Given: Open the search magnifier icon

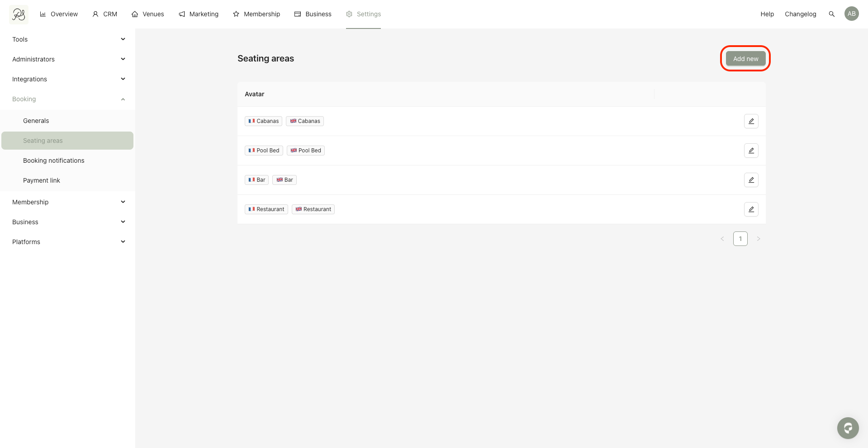Looking at the screenshot, I should 831,14.
